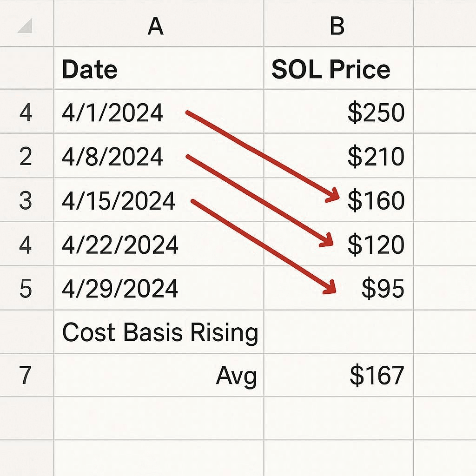Select the 4/8/2024 date cell
Screen dimensions: 476x476
point(112,157)
